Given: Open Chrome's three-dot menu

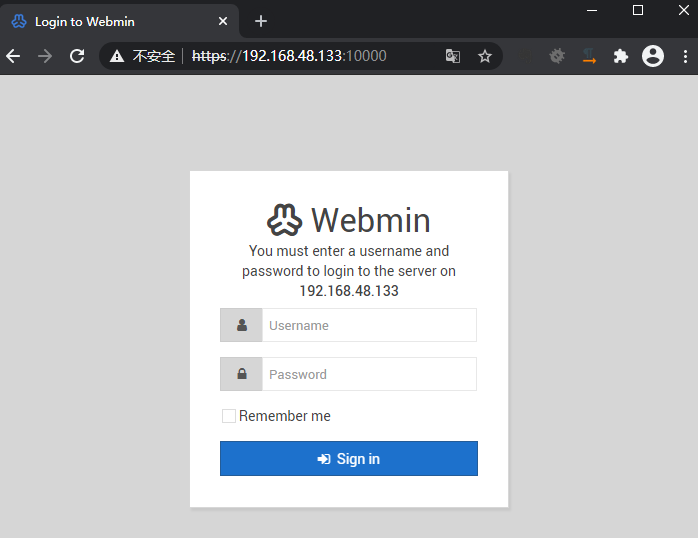Looking at the screenshot, I should tap(685, 56).
